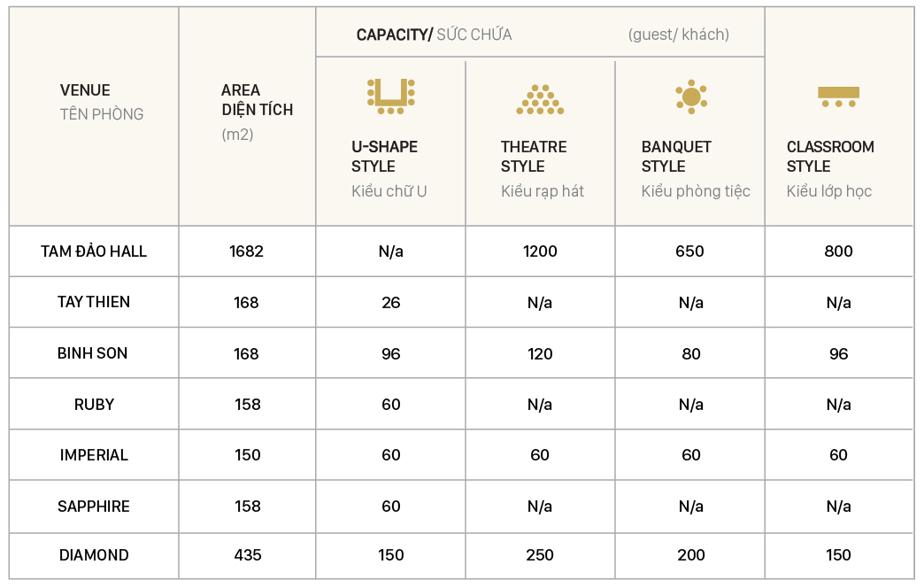Click the "(guest/ khách)" unit label
This screenshot has height=588, width=924.
(678, 35)
